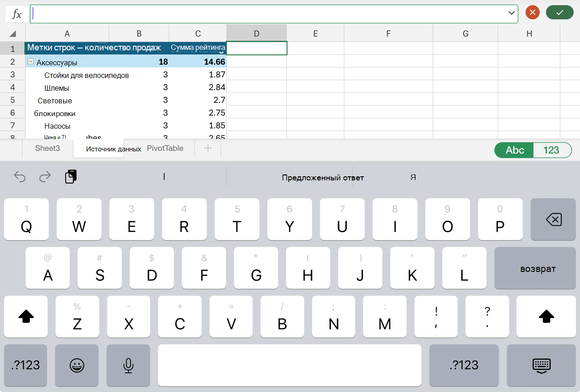The image size is (580, 392).
Task: Select cell Метки строк — количество продаж
Action: pos(94,48)
